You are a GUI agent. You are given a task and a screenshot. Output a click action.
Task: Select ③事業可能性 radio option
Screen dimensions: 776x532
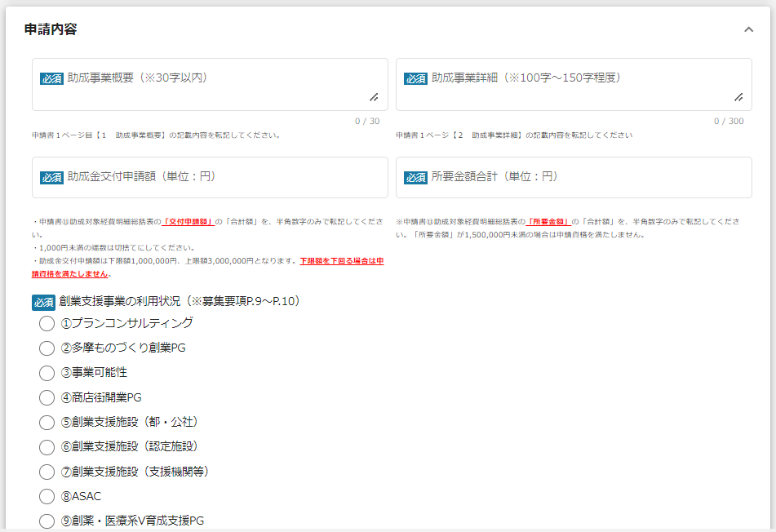point(47,373)
